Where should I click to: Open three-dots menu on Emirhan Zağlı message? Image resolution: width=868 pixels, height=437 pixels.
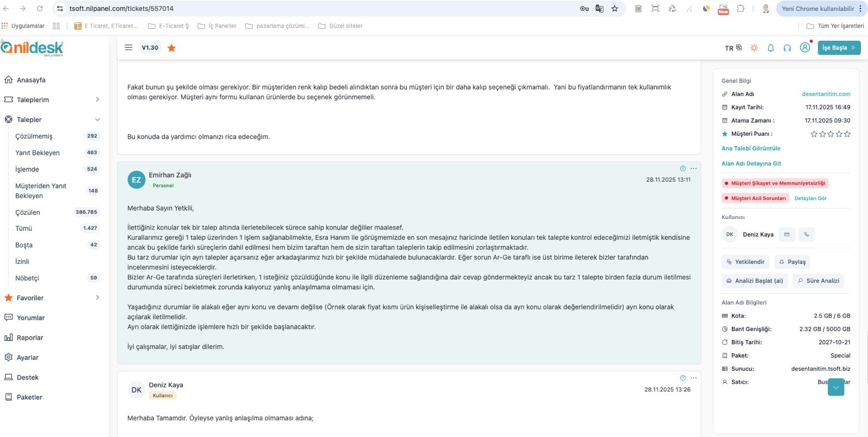pos(693,168)
